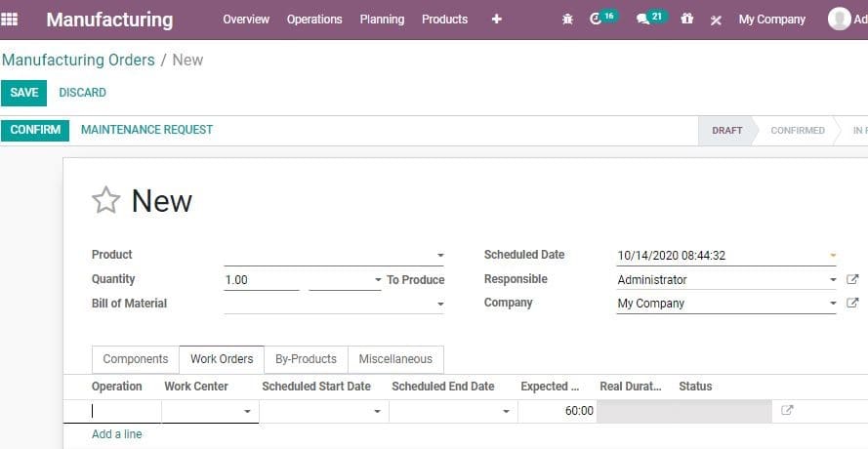Open conversations icon with 21 badge

click(650, 19)
